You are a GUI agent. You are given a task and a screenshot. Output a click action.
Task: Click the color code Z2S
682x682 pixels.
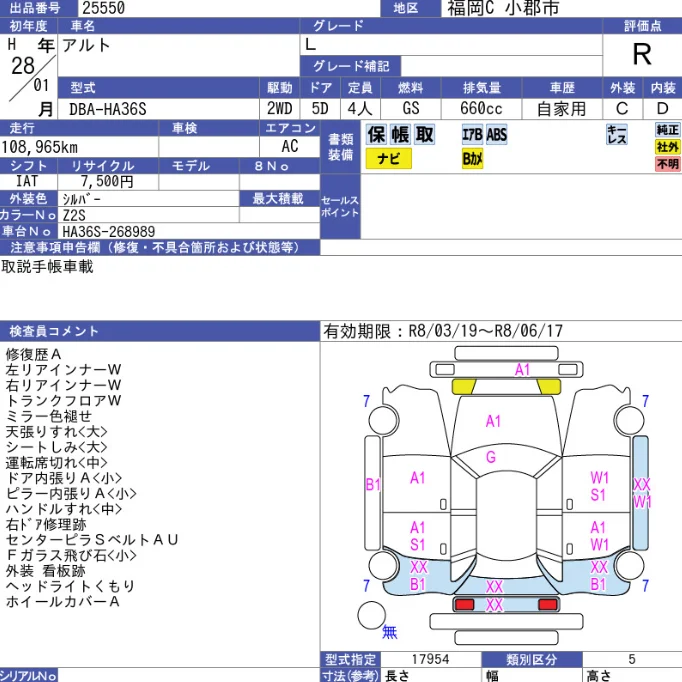coord(74,215)
